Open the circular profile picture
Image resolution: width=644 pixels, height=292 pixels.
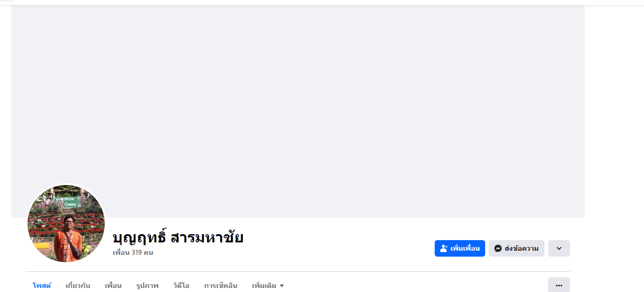[66, 224]
